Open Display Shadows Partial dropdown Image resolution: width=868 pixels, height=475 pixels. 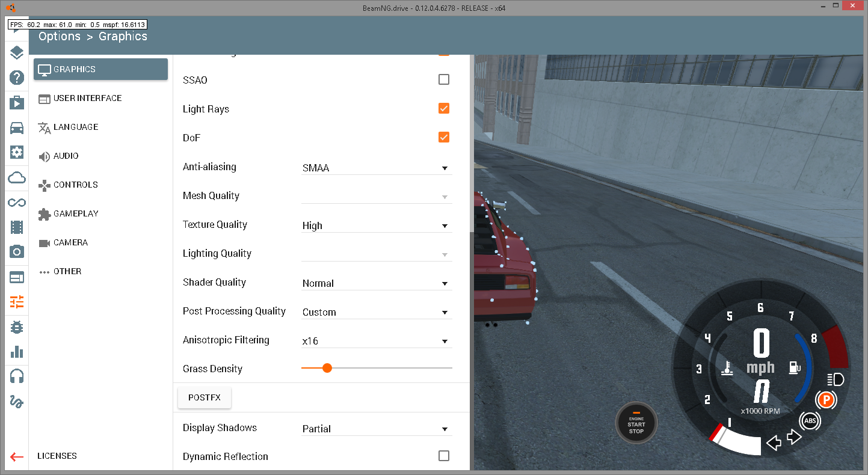[377, 429]
